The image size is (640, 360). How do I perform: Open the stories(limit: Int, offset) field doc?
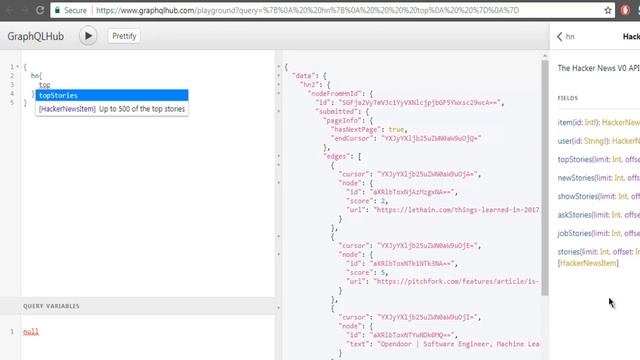598,251
